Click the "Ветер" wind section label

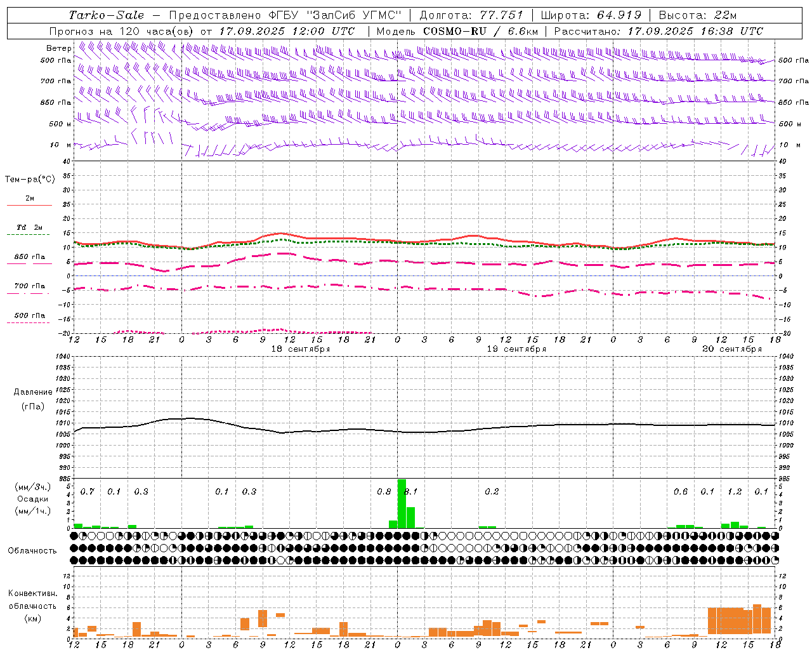pos(58,48)
